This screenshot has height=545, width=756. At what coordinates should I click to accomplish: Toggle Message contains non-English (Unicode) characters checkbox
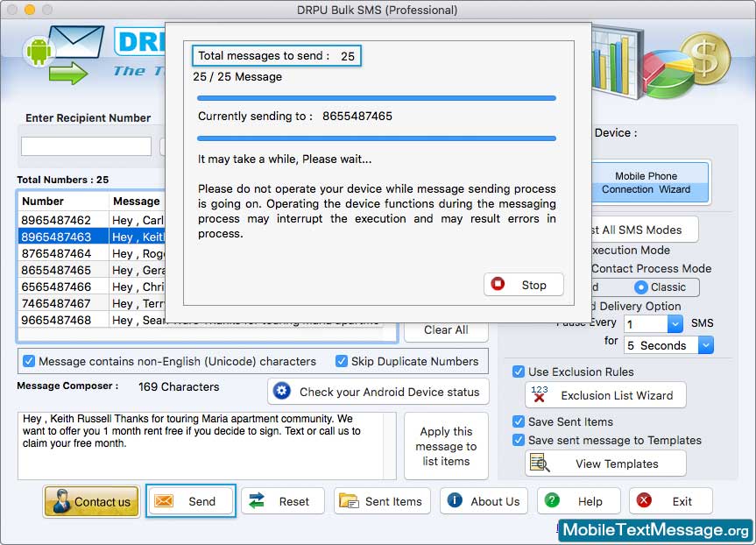click(29, 361)
